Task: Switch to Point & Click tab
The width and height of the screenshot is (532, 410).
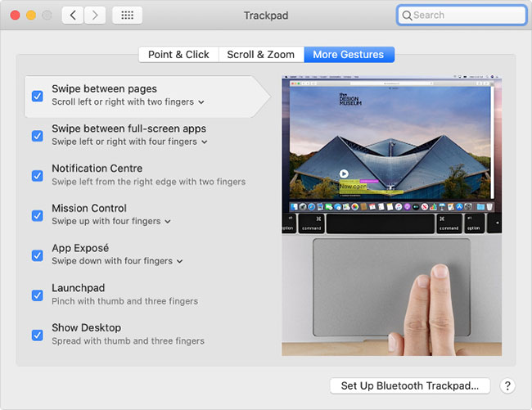Action: [x=178, y=55]
